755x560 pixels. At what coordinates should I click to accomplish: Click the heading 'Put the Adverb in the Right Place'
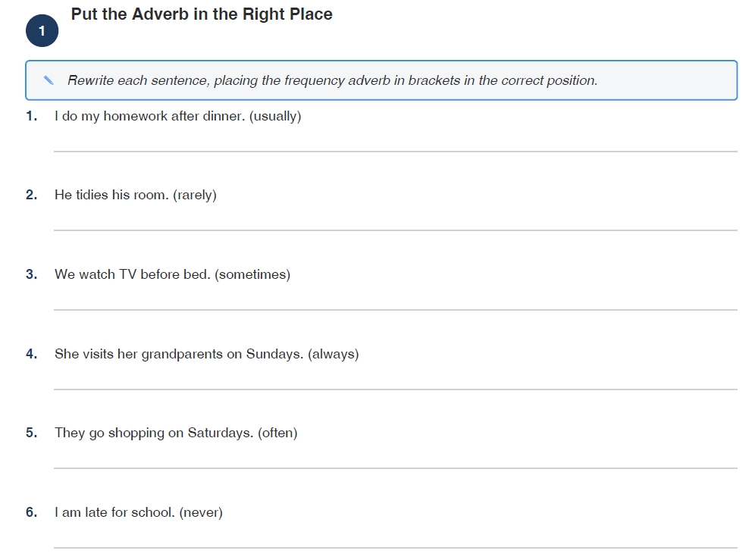coord(202,14)
